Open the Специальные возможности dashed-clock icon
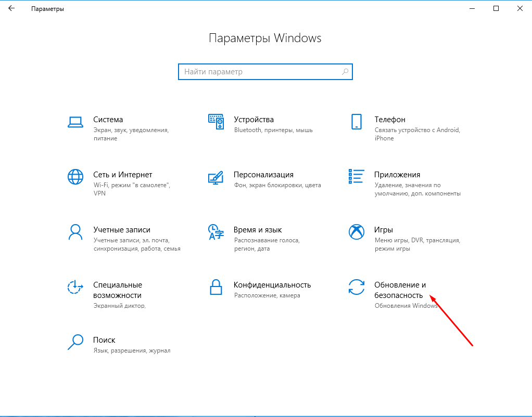532x417 pixels. [75, 287]
